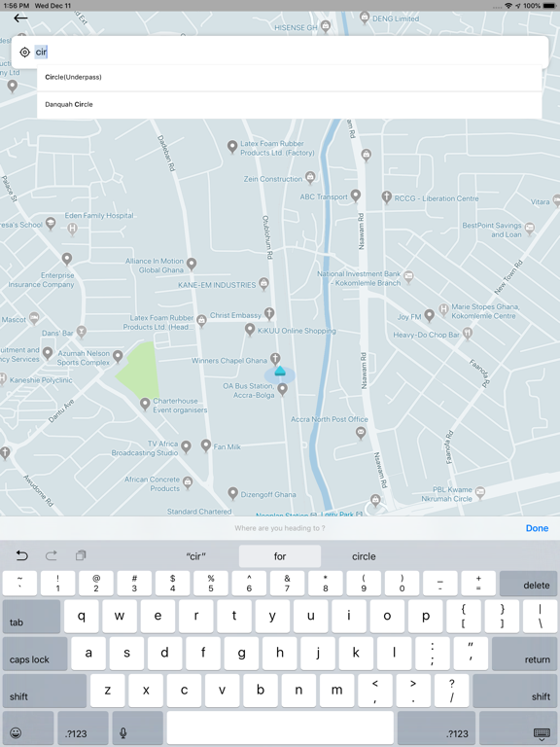Tap the keyboard paste clipboard icon
560x747 pixels.
pyautogui.click(x=81, y=555)
